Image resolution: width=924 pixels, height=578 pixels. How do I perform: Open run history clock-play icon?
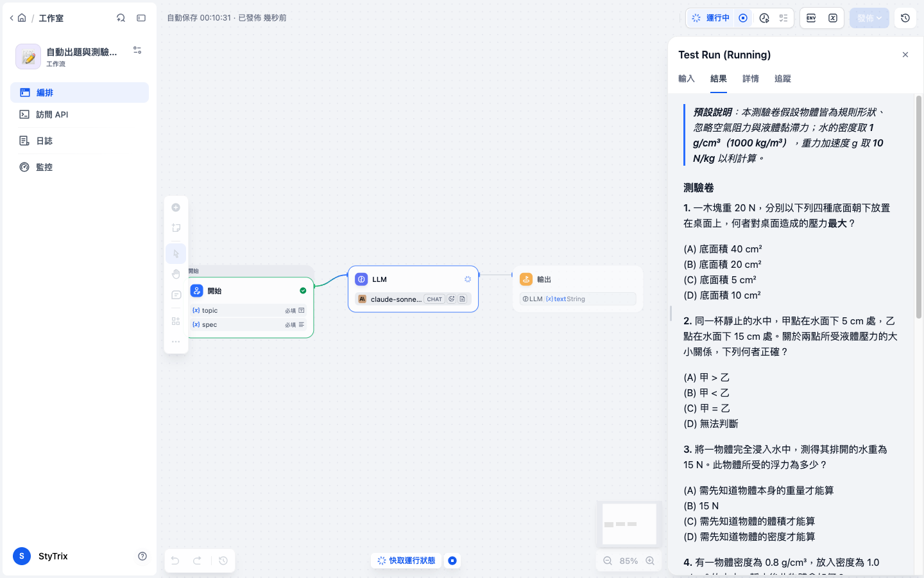(764, 18)
